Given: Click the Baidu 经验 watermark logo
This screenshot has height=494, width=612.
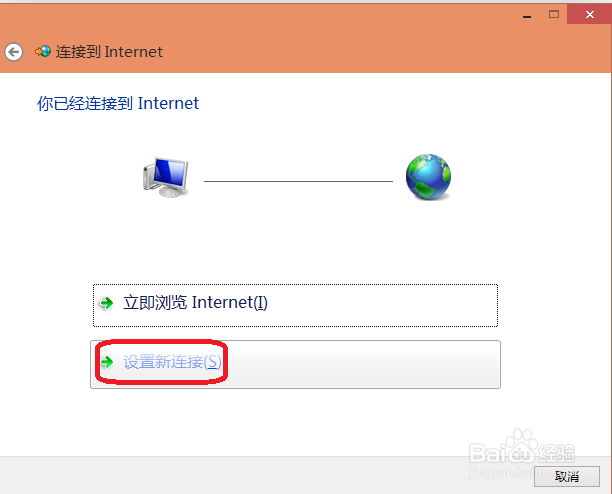Looking at the screenshot, I should pos(522,453).
